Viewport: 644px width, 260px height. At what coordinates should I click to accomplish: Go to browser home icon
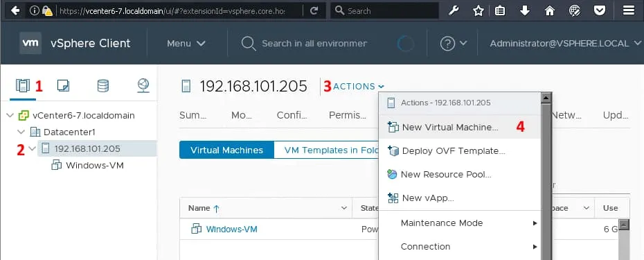pyautogui.click(x=550, y=10)
